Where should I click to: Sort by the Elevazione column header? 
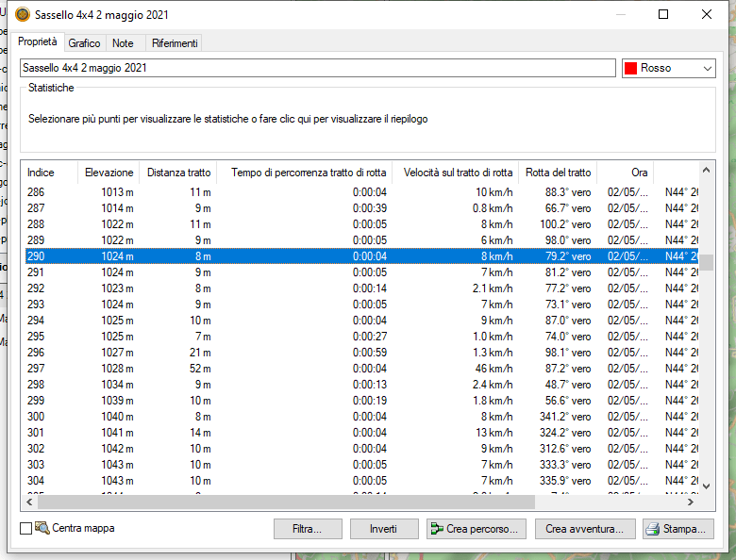pos(109,173)
